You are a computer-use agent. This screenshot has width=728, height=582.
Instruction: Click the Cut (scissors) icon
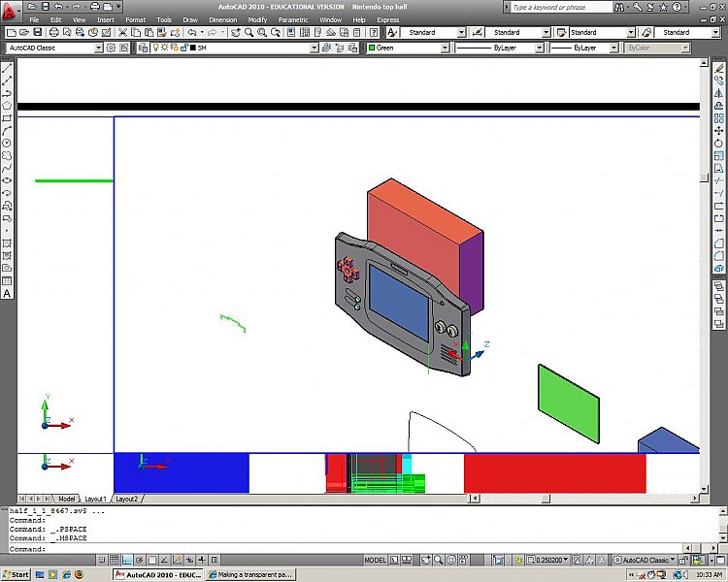point(122,32)
